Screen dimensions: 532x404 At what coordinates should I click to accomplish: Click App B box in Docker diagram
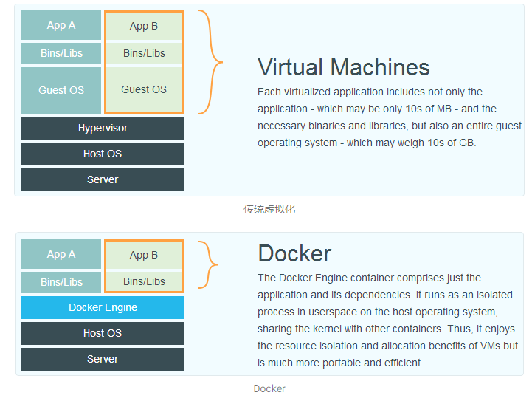click(x=144, y=255)
